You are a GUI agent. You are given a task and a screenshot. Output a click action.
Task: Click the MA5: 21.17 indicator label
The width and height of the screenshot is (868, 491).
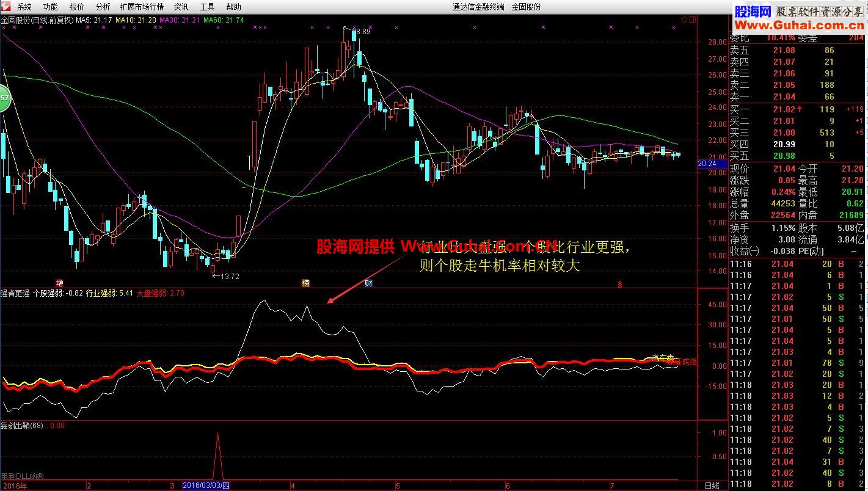click(x=93, y=20)
